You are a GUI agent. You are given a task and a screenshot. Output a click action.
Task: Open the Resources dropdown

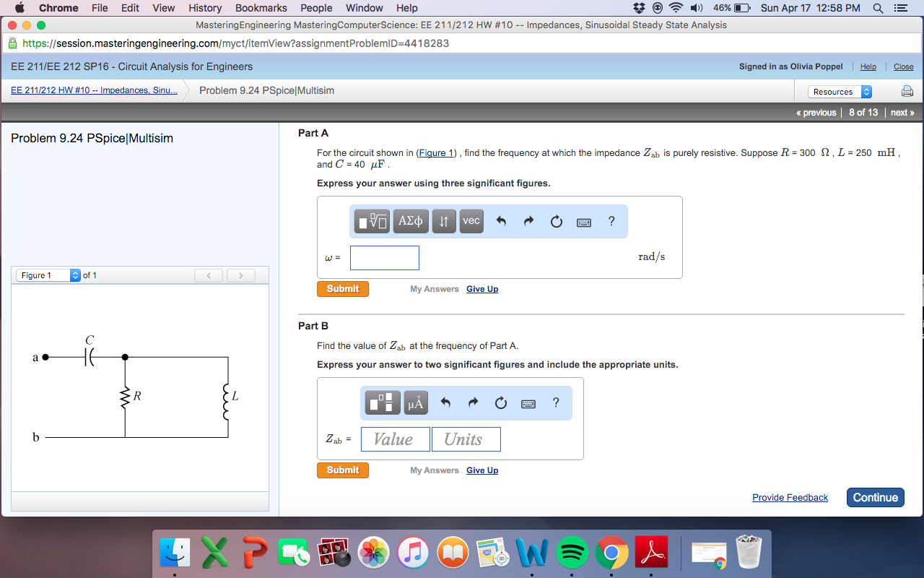click(x=840, y=91)
